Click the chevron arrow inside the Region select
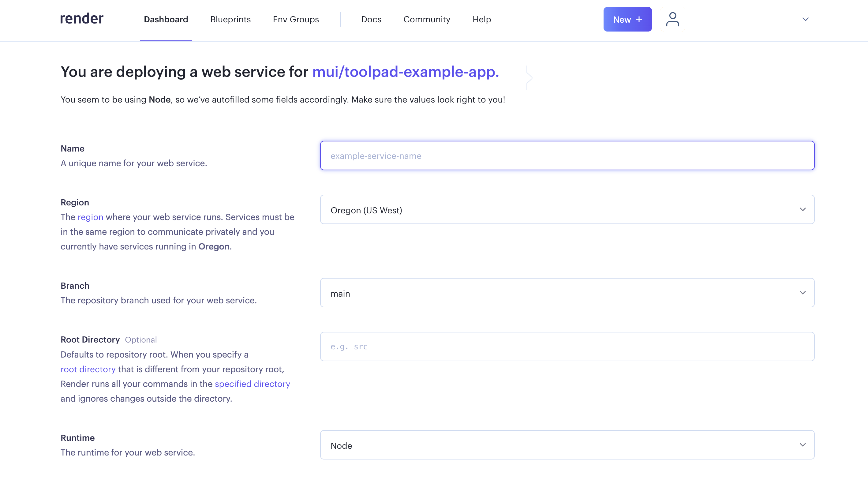This screenshot has height=480, width=868. pos(802,210)
